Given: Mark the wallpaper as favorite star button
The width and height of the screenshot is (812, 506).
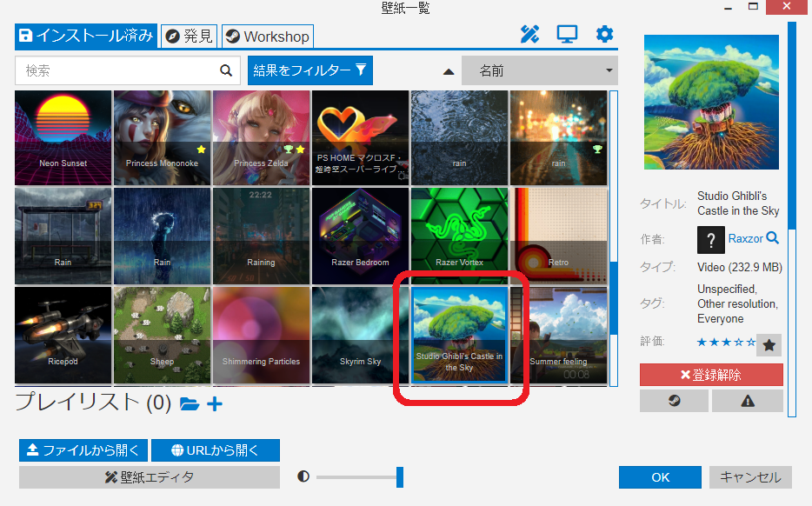Looking at the screenshot, I should tap(769, 345).
